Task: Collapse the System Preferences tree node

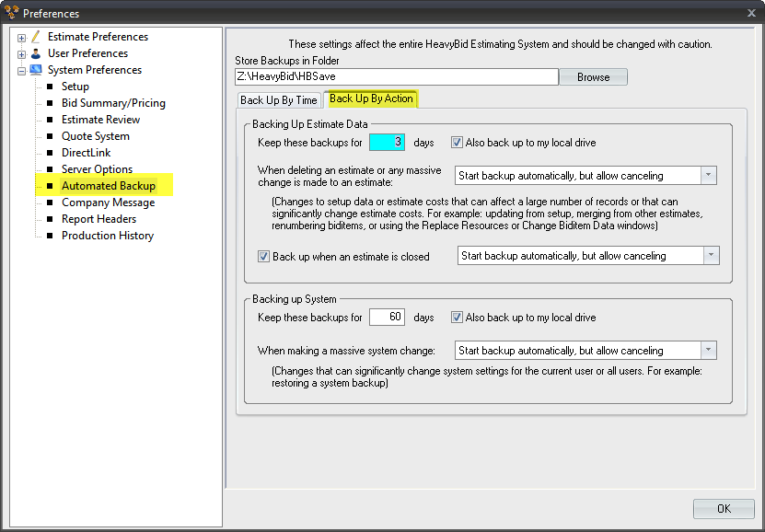Action: point(20,70)
